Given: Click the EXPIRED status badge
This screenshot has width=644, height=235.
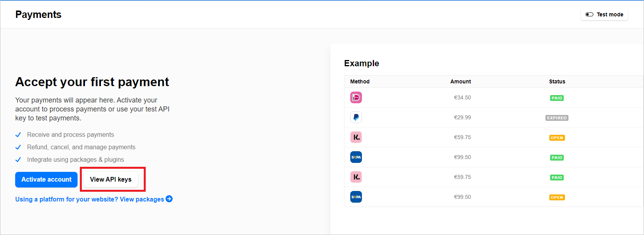Looking at the screenshot, I should [x=557, y=118].
